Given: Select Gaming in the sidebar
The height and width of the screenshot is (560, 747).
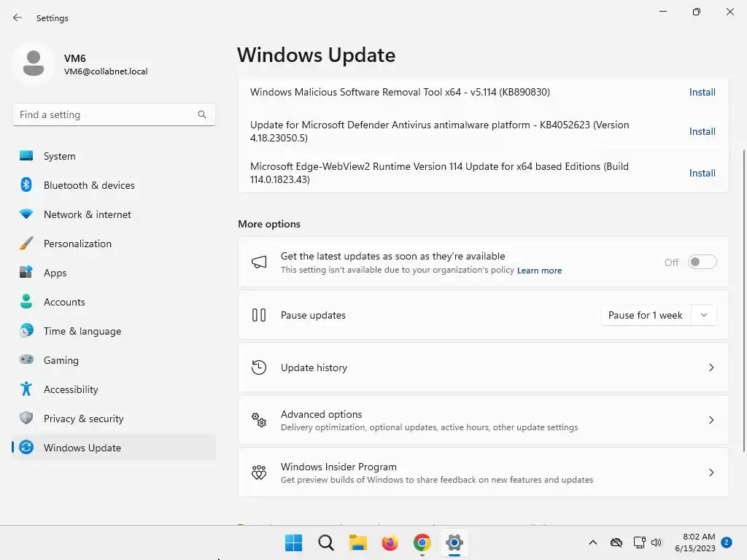Looking at the screenshot, I should coord(114,359).
